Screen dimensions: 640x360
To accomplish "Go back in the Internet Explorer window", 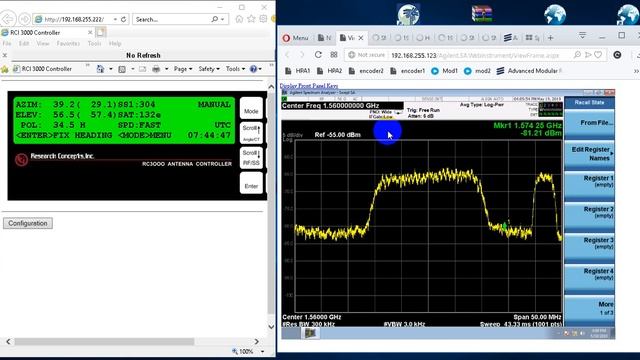I will [x=8, y=19].
